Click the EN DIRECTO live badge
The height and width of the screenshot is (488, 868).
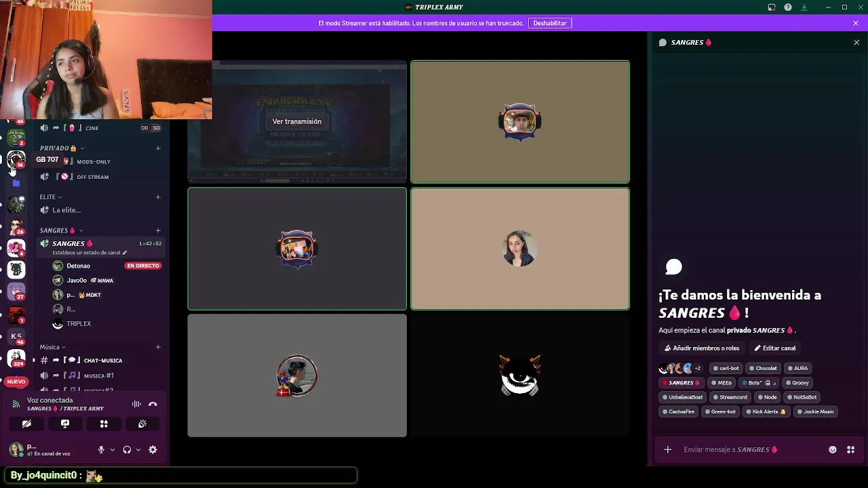point(143,266)
